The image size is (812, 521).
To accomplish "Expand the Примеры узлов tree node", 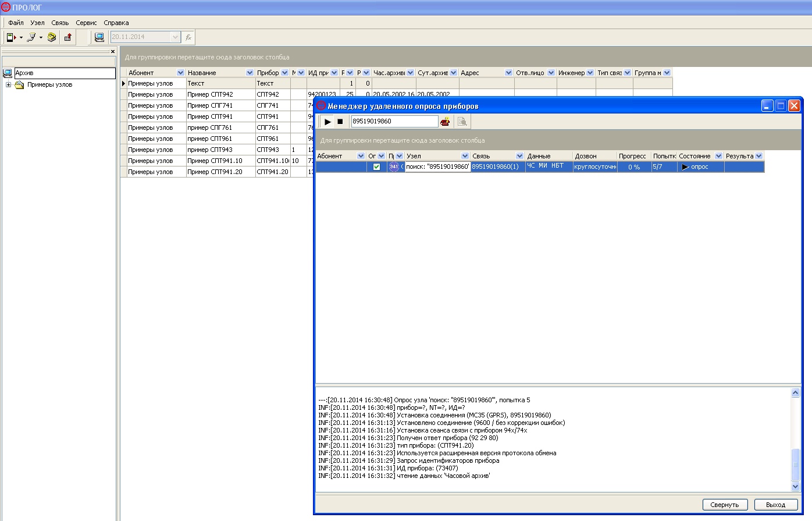I will tap(8, 85).
